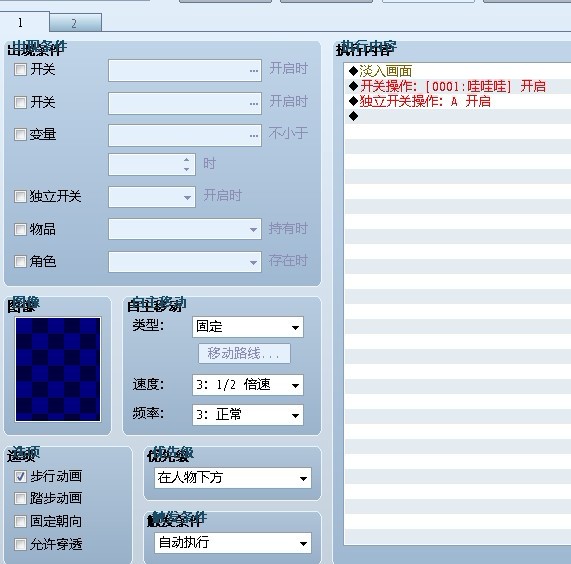Select the 开关操作 [0001:哇哇哇] 开启 line
The width and height of the screenshot is (571, 564).
[458, 86]
